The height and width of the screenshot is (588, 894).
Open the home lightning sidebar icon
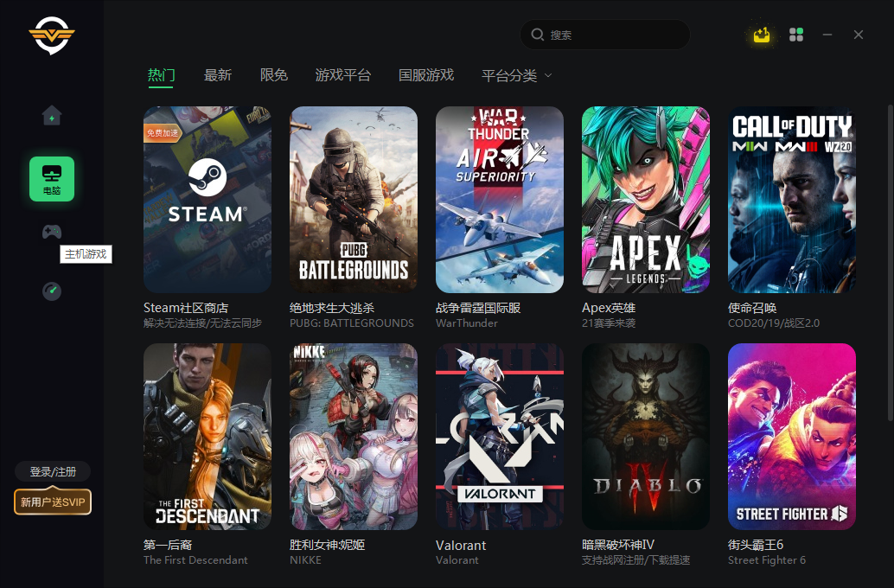(52, 116)
